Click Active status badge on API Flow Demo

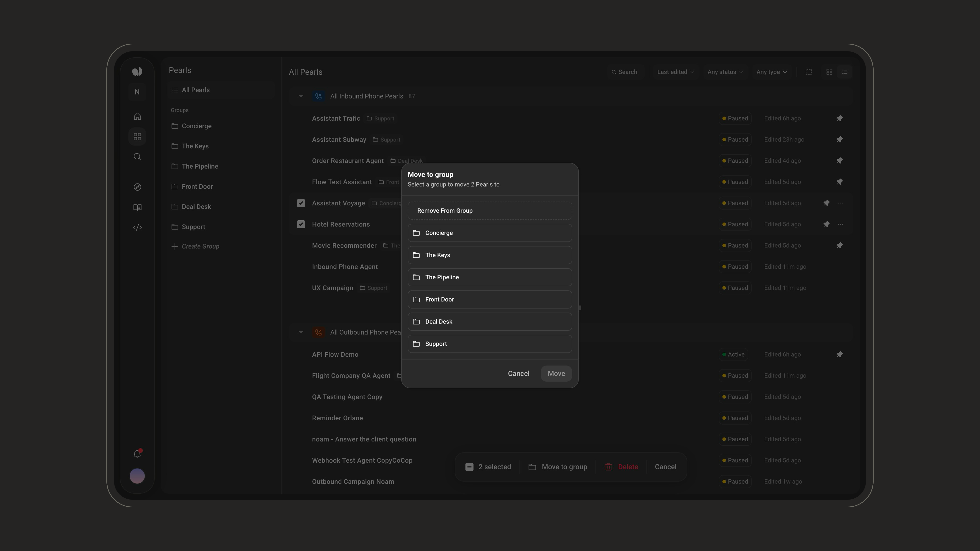(x=733, y=354)
